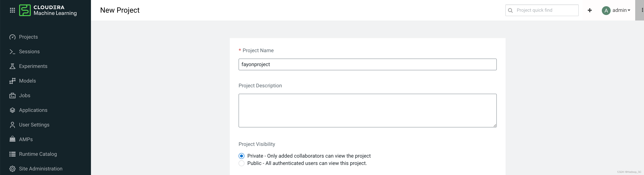
Task: Open Site Administration page
Action: coord(41,169)
